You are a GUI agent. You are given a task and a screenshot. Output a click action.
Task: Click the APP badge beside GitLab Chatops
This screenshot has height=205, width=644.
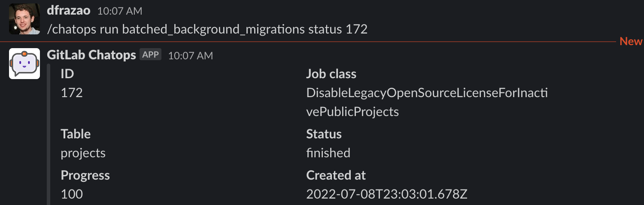(x=150, y=55)
